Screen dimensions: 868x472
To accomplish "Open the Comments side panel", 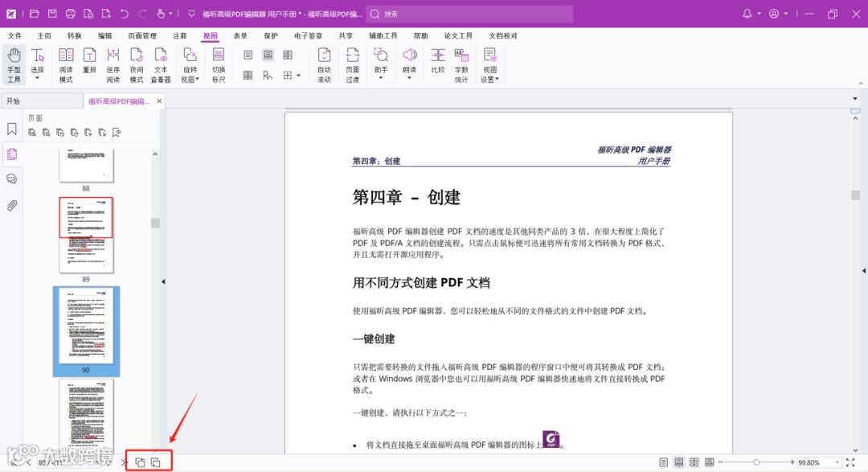I will click(11, 179).
